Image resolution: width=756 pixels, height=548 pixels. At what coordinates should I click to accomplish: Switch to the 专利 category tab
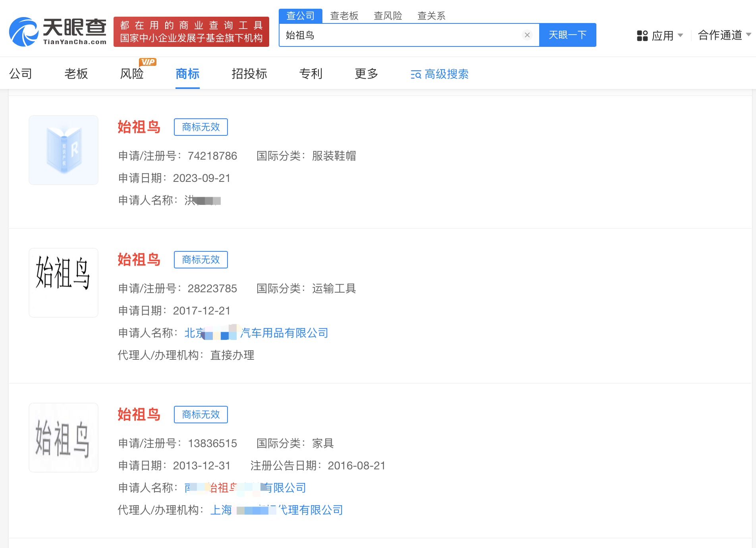pyautogui.click(x=311, y=73)
